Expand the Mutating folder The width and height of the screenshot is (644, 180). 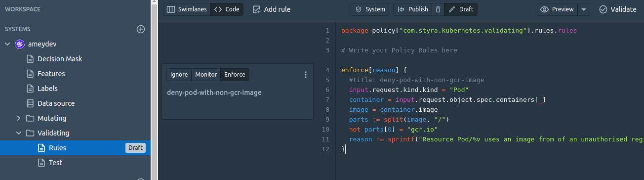pyautogui.click(x=19, y=118)
